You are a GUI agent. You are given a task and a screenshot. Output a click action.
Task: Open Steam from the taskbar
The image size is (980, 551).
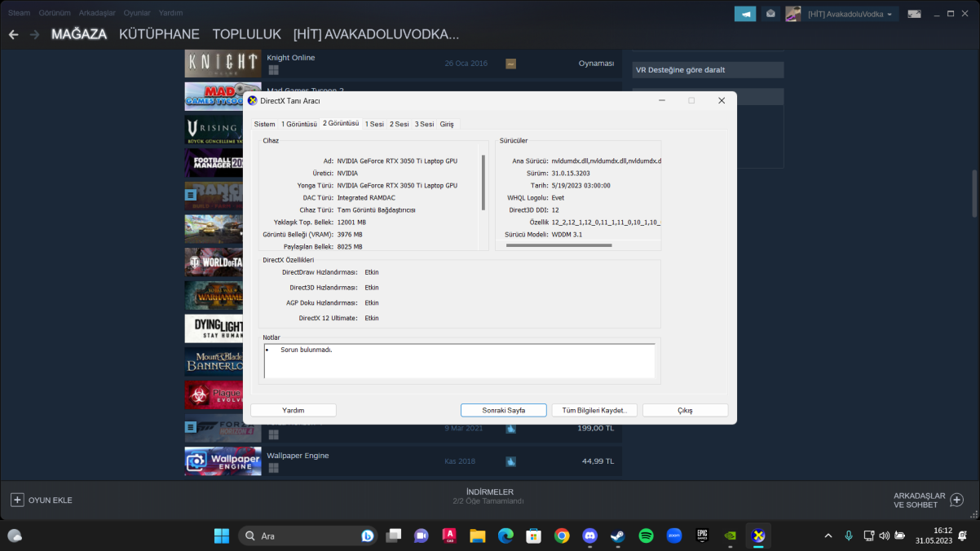click(618, 536)
